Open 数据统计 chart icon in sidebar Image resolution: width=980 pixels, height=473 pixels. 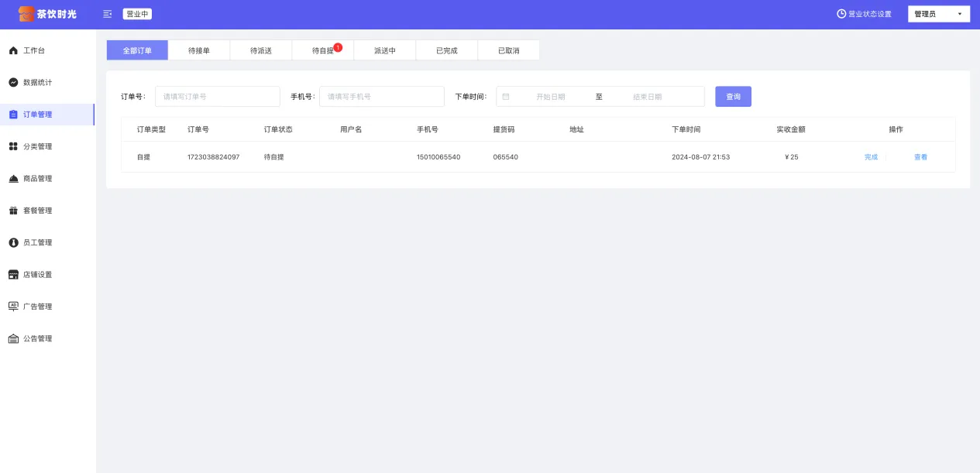13,82
